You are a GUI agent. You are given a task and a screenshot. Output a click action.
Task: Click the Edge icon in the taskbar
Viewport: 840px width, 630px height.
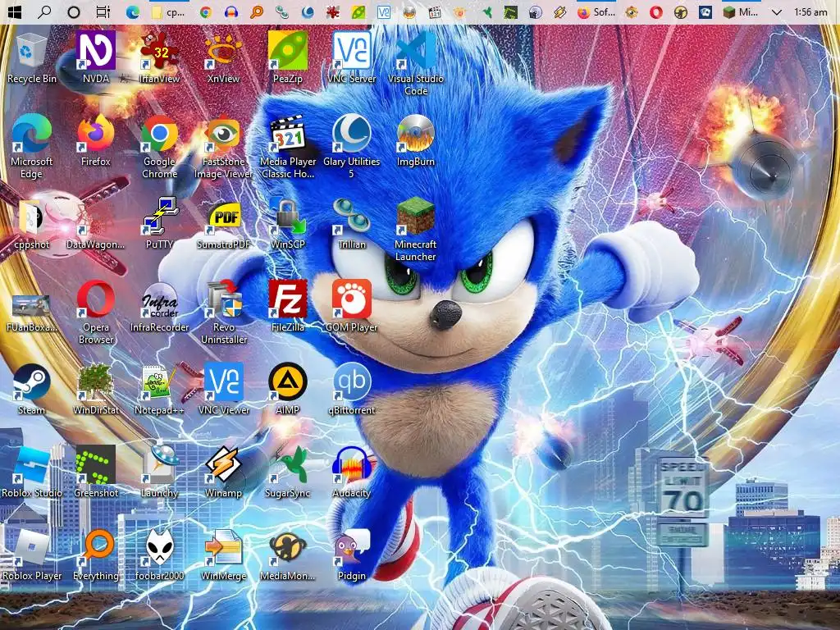tap(132, 11)
